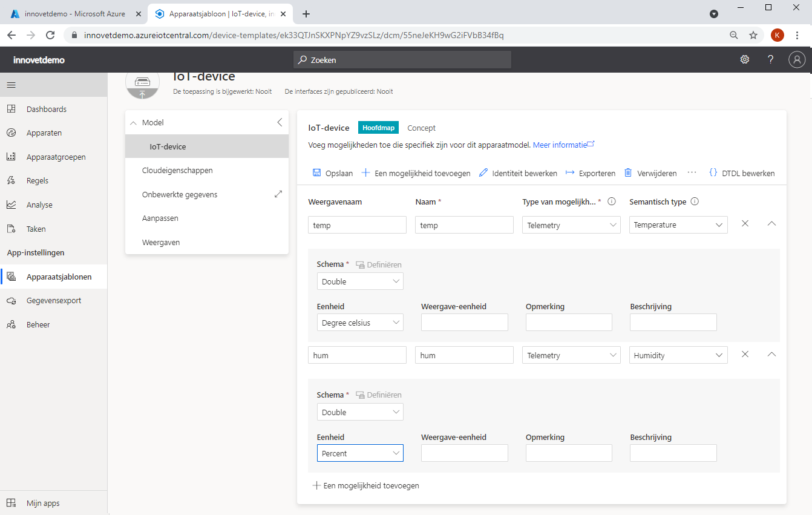Open Eenheid dropdown showing Degree celsius
This screenshot has width=812, height=515.
click(x=360, y=323)
